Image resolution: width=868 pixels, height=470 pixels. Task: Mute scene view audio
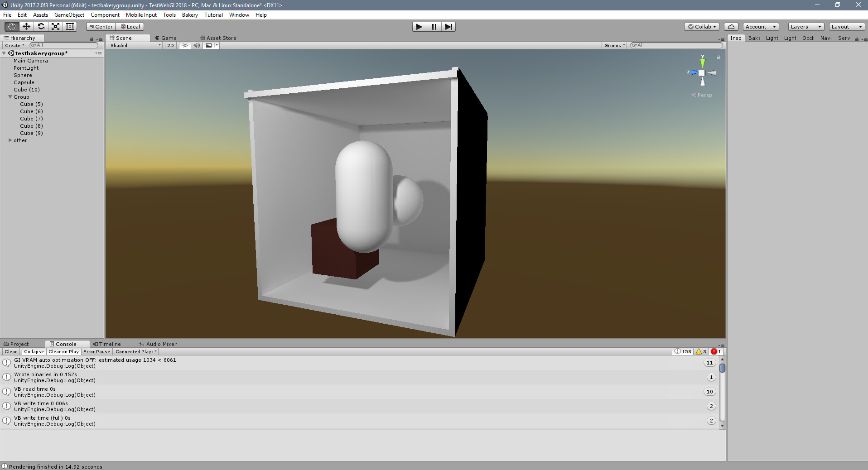pyautogui.click(x=197, y=45)
